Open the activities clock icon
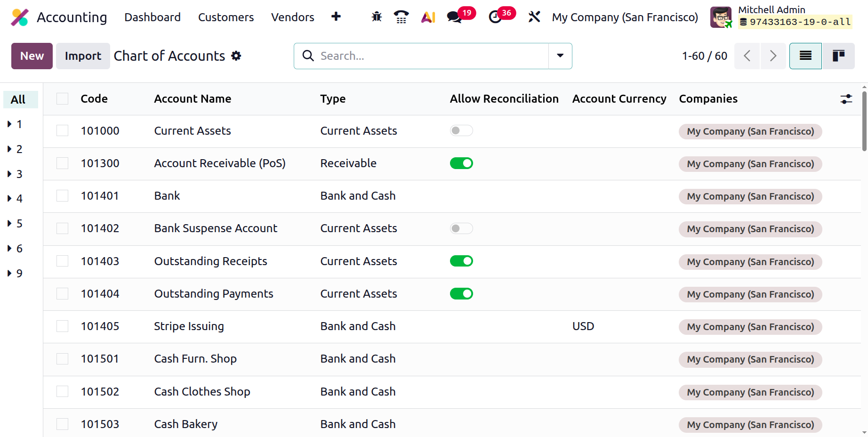The width and height of the screenshot is (868, 437). click(495, 17)
